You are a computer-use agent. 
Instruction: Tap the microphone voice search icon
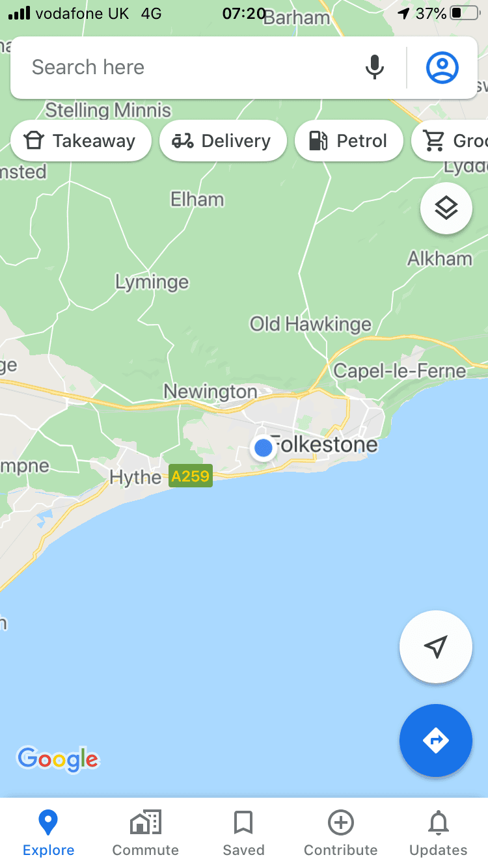374,68
